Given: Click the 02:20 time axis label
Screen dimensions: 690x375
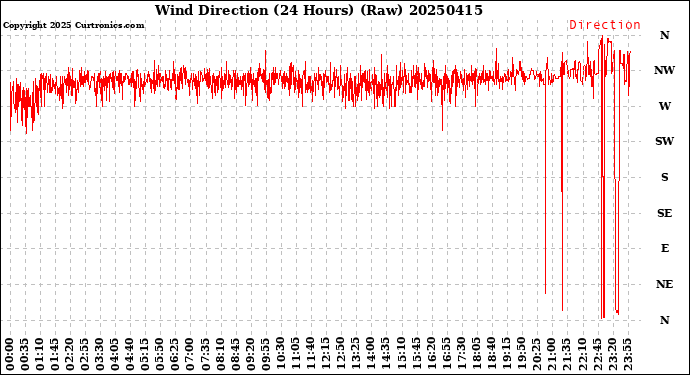Looking at the screenshot, I should (x=70, y=355).
